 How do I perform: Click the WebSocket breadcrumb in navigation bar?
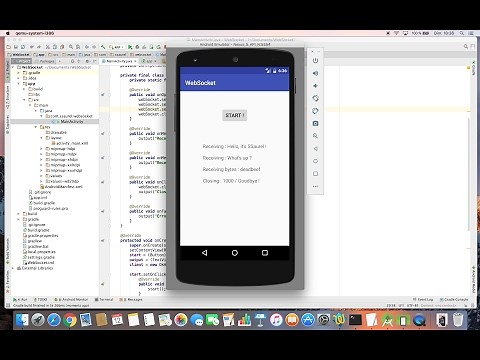point(19,54)
